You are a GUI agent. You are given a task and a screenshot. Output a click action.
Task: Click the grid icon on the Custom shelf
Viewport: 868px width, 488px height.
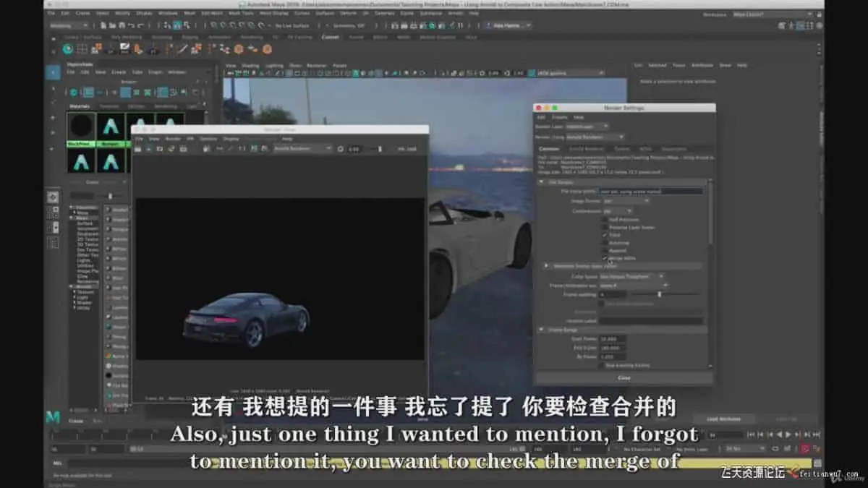[82, 49]
